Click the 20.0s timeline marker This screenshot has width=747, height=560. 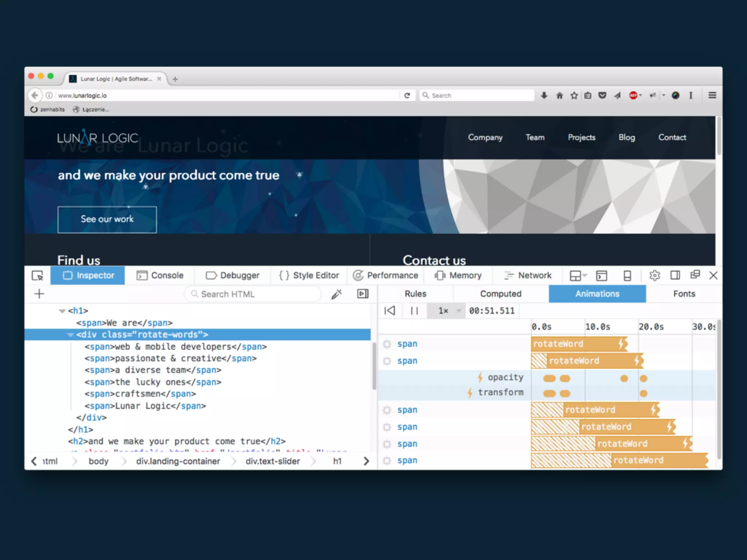651,327
